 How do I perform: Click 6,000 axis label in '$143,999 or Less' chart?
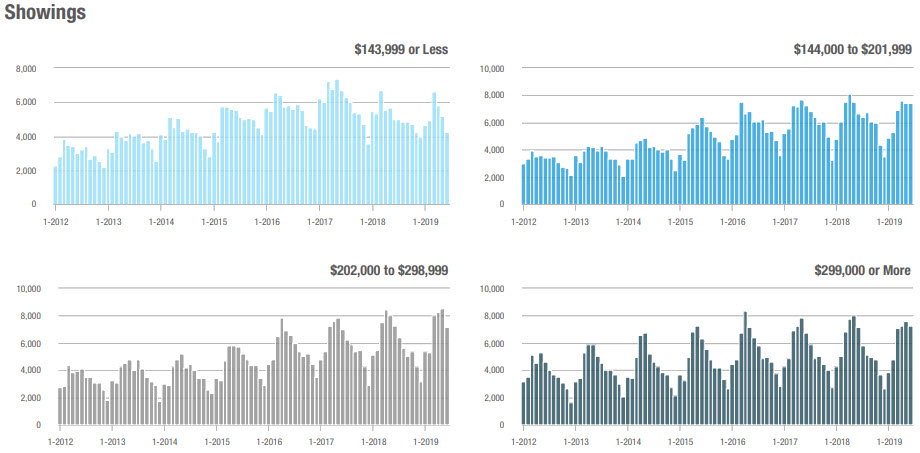click(26, 103)
